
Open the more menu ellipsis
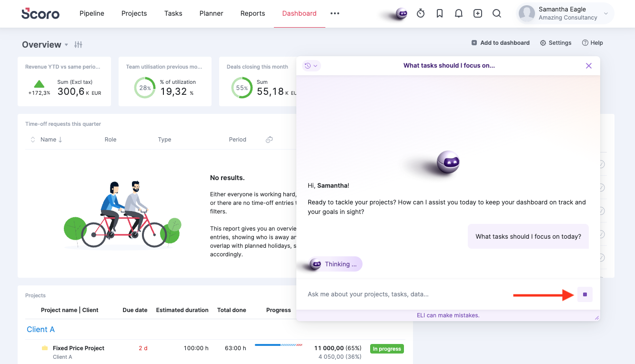click(335, 13)
